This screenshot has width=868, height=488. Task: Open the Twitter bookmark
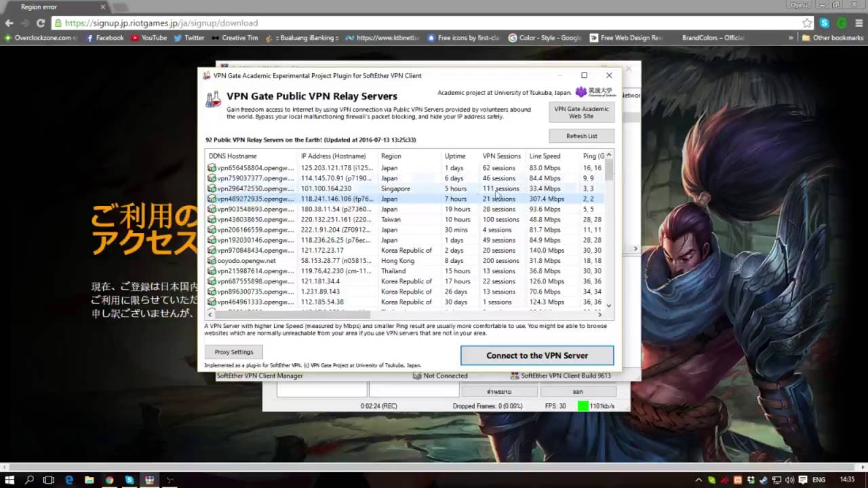tap(189, 38)
